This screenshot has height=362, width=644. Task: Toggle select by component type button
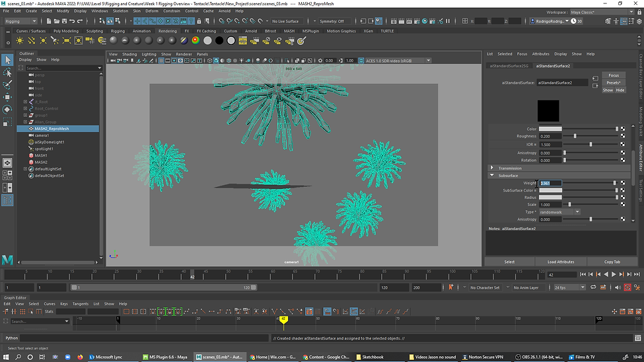(x=118, y=21)
